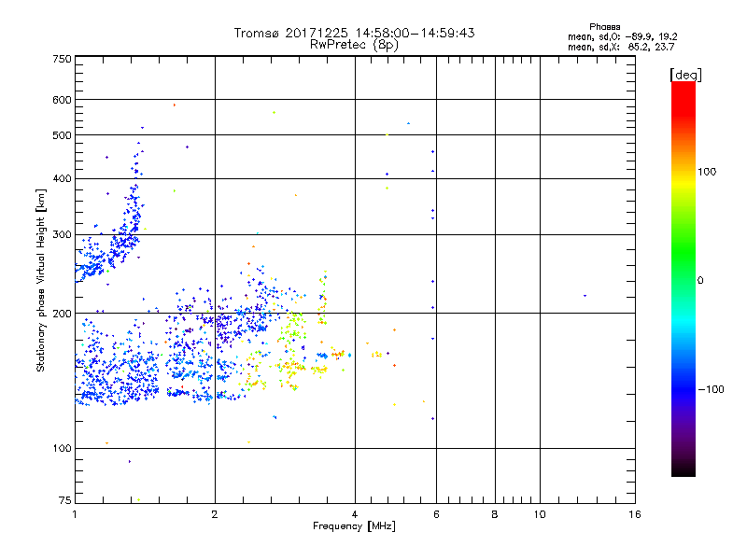Click the 'Frequency [MHz]' axis label
Screen dimensions: 747x560
tap(354, 526)
